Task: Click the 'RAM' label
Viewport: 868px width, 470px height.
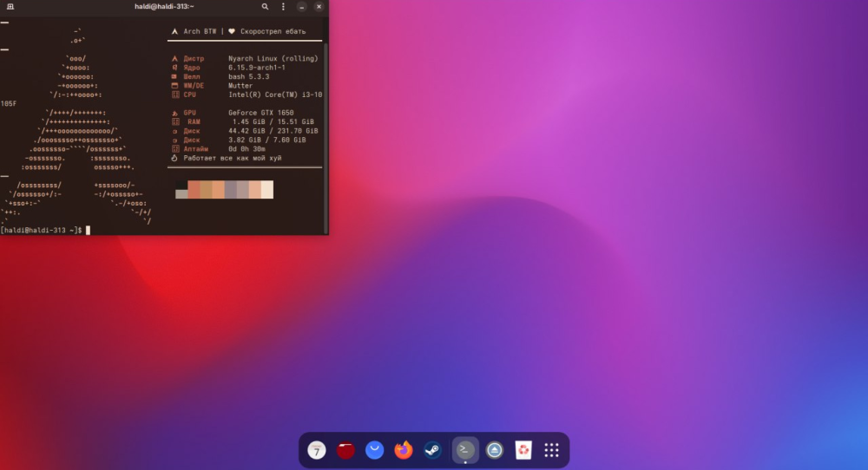Action: pyautogui.click(x=194, y=121)
